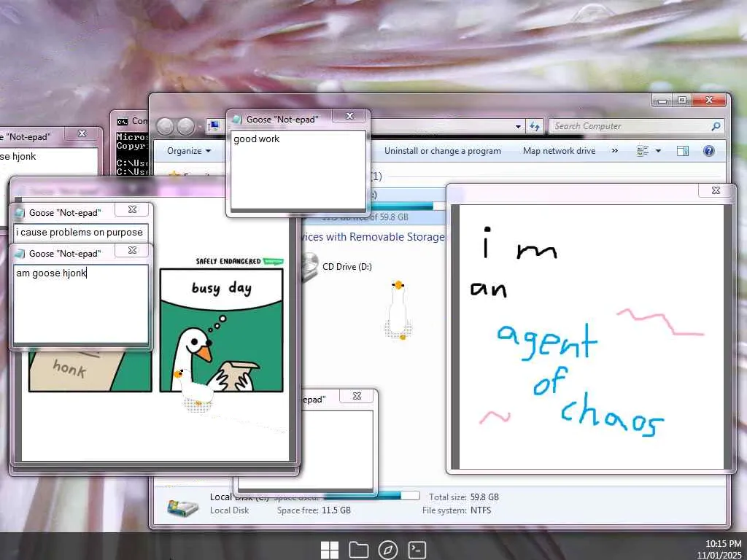
Task: Select the CD Drive (D:) item
Action: coord(347,267)
